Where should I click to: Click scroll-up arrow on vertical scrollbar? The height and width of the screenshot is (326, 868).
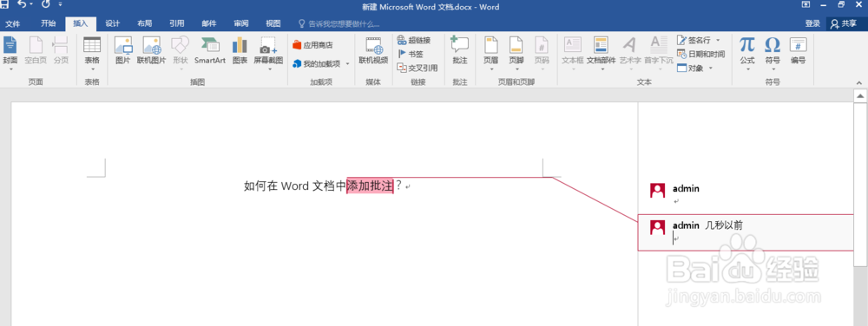click(859, 96)
